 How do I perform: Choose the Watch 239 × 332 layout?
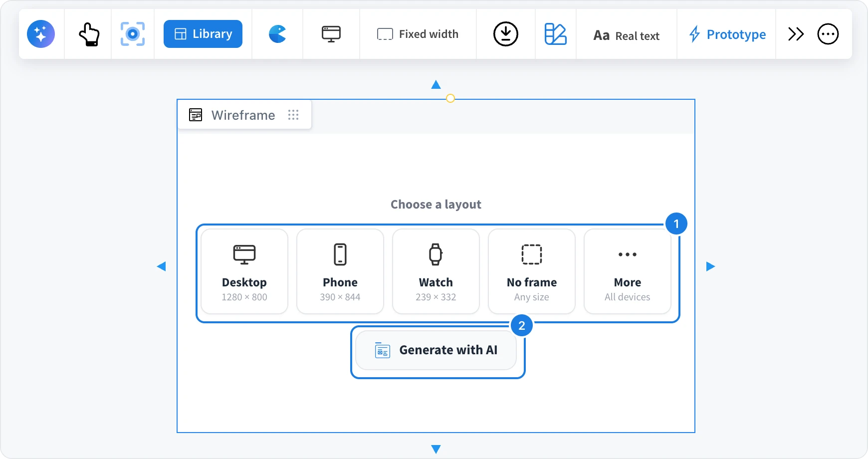436,271
